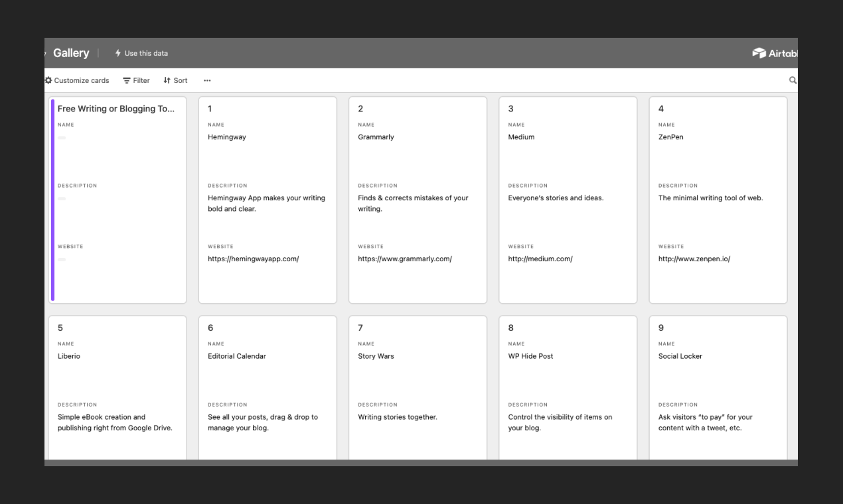843x504 pixels.
Task: Click text 'Hemingway App makes your writing bold'
Action: [266, 203]
